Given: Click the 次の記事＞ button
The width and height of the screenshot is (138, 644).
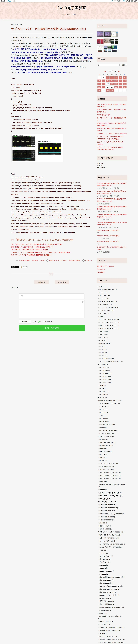Looking at the screenshot, I should (62, 282).
